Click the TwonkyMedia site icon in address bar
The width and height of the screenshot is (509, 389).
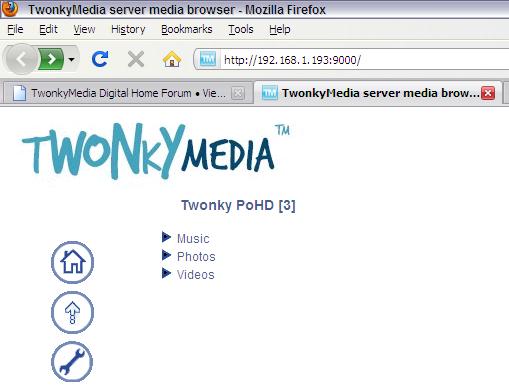[208, 59]
